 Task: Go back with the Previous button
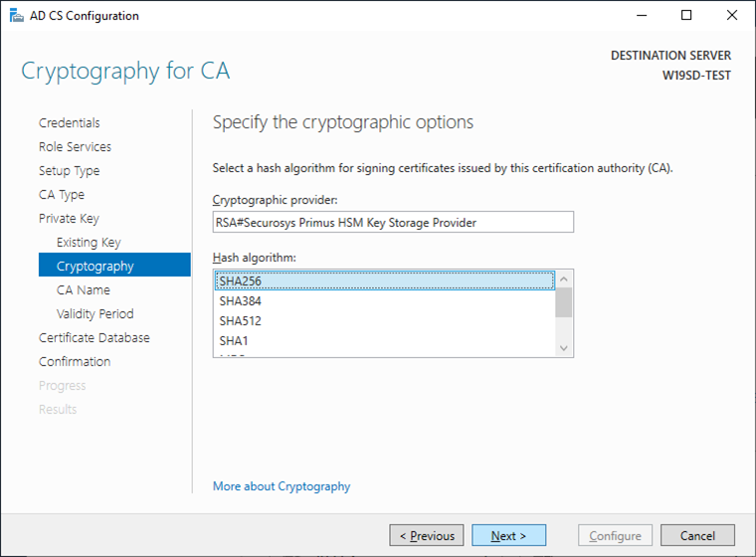tap(427, 536)
